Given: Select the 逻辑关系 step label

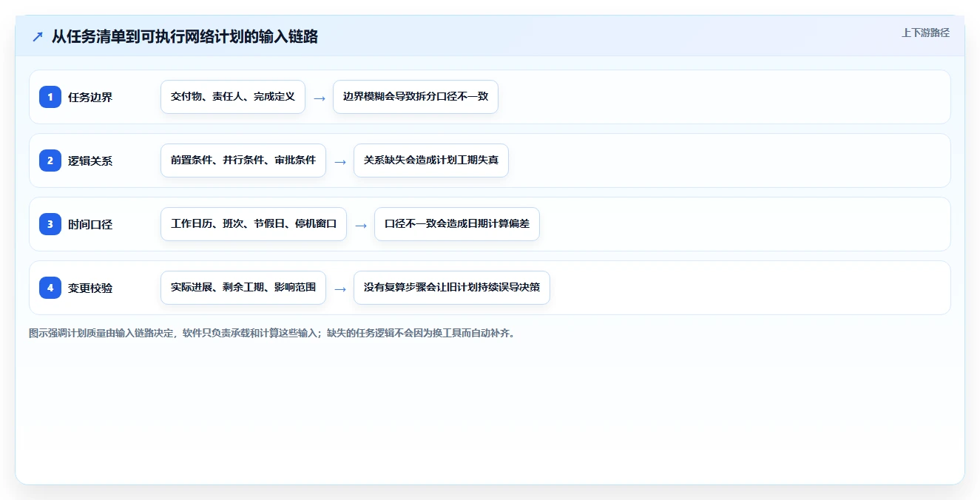Looking at the screenshot, I should pyautogui.click(x=90, y=161).
